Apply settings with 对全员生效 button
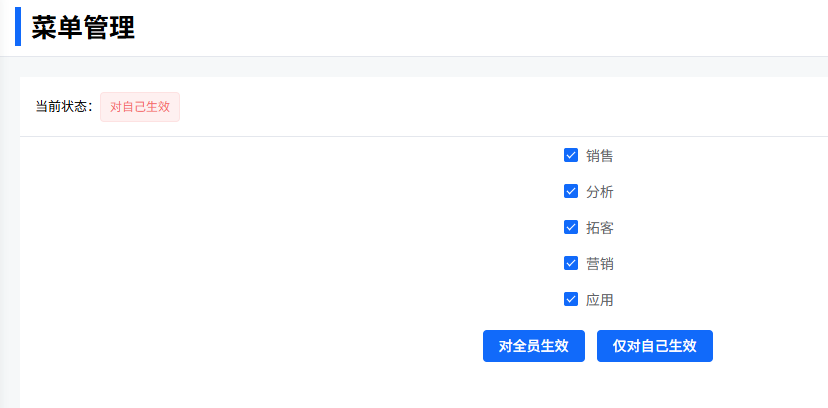This screenshot has width=828, height=408. tap(533, 346)
